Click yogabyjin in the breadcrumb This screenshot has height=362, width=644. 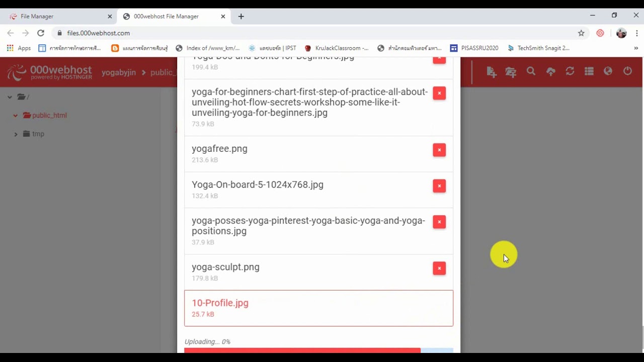coord(119,72)
